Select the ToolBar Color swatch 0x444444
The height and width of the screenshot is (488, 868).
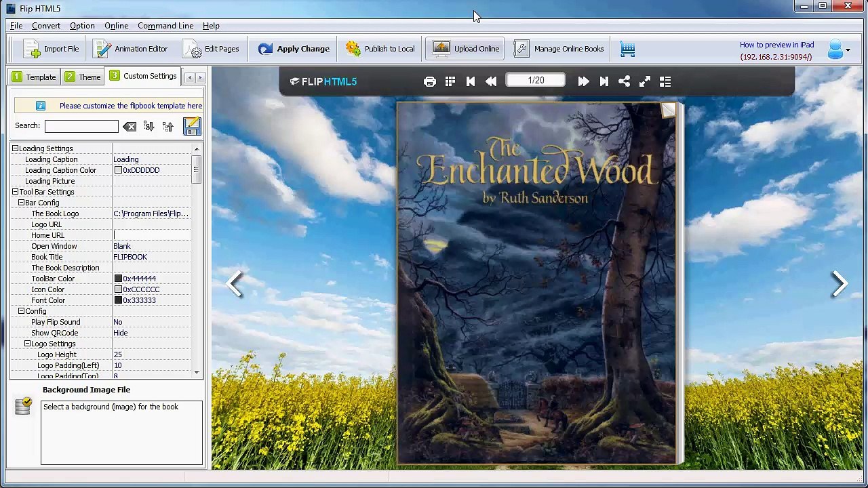coord(118,279)
